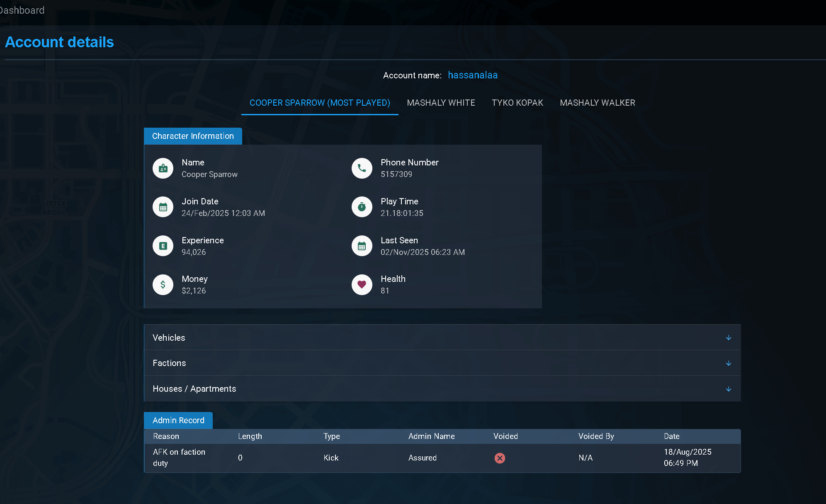This screenshot has width=826, height=504.
Task: Expand the Factions section arrow
Action: (x=729, y=363)
